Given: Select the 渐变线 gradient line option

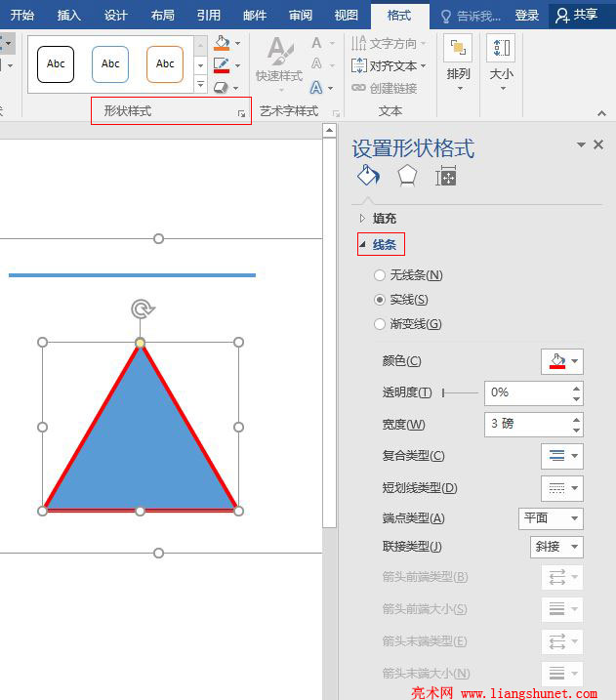Looking at the screenshot, I should [408, 324].
